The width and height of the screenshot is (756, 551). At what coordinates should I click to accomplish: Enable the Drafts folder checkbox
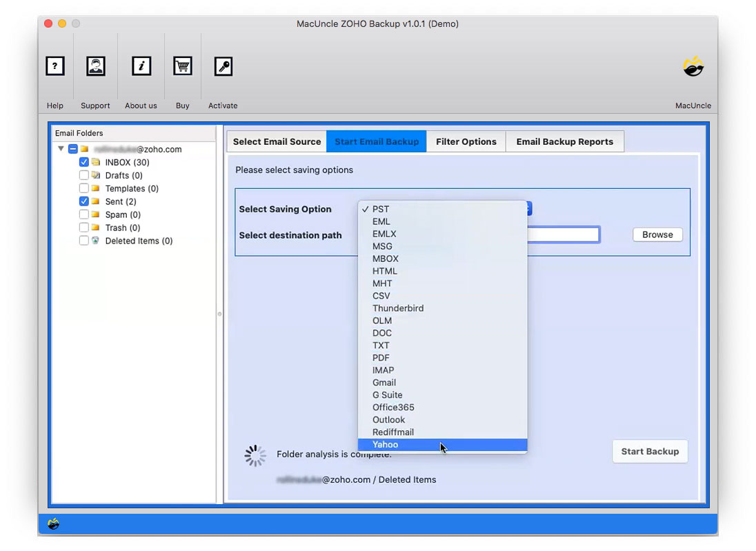[84, 174]
